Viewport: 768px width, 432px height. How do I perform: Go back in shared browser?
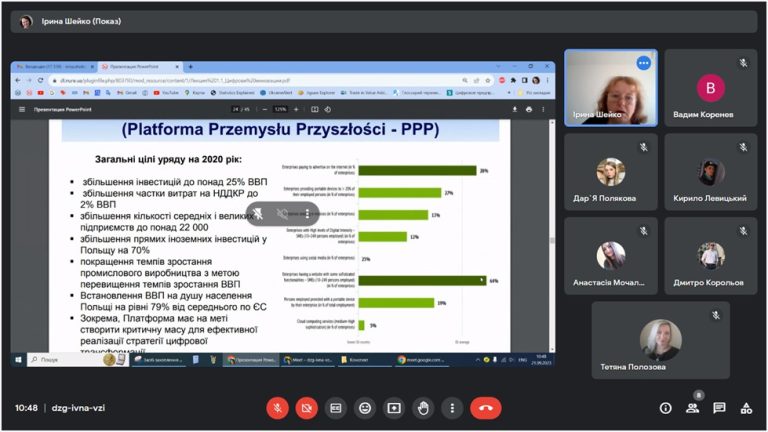click(x=18, y=80)
